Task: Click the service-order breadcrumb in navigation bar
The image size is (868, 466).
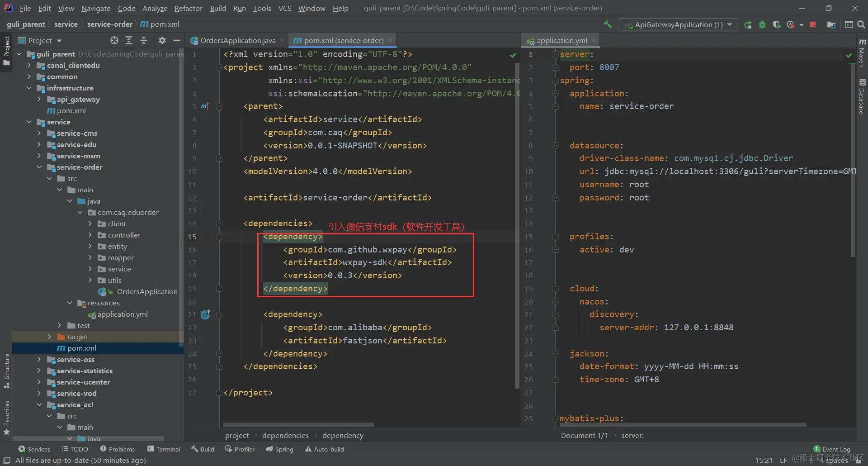Action: [110, 24]
